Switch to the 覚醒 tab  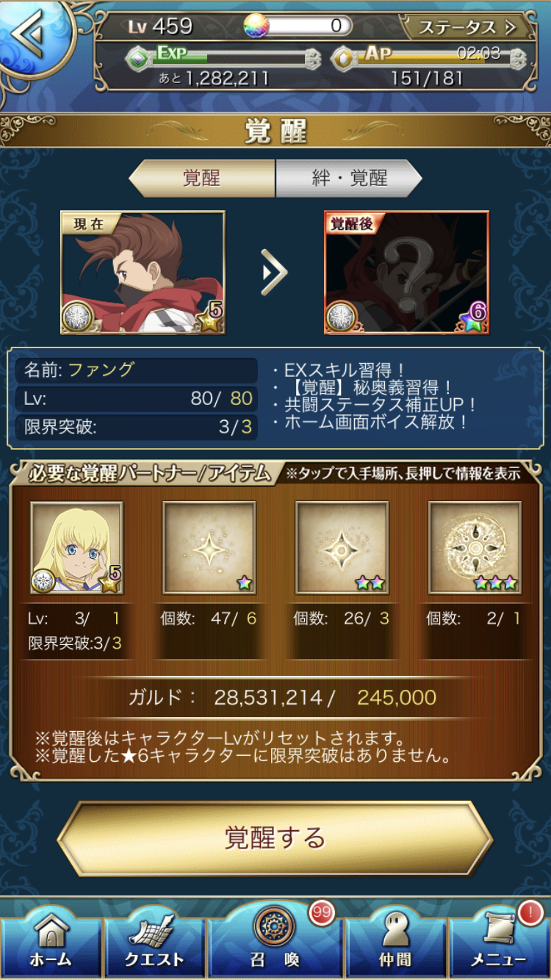click(x=201, y=178)
